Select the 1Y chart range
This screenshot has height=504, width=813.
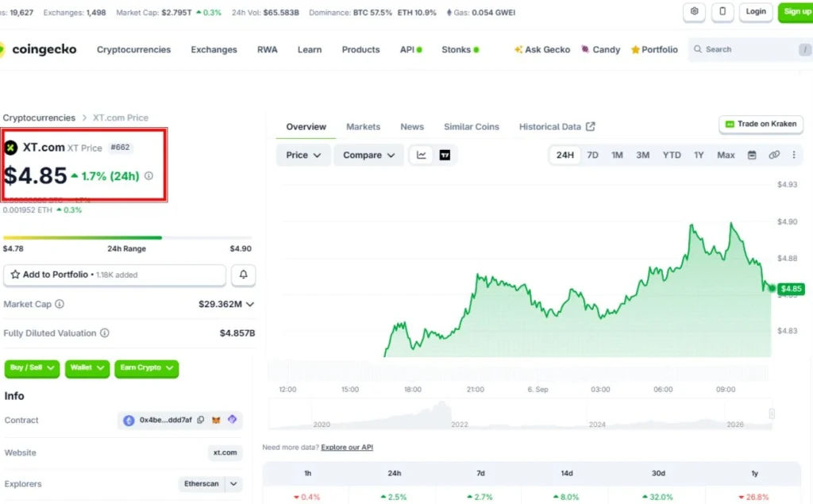point(699,155)
